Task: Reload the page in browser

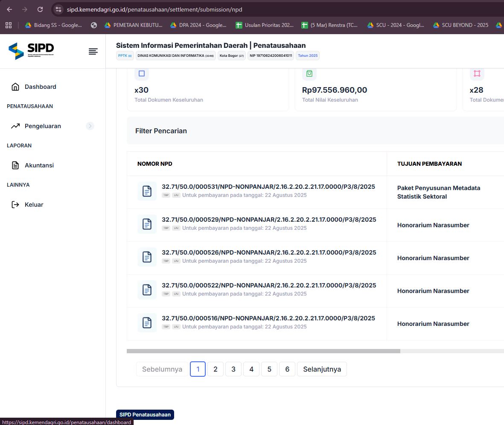Action: pyautogui.click(x=40, y=9)
